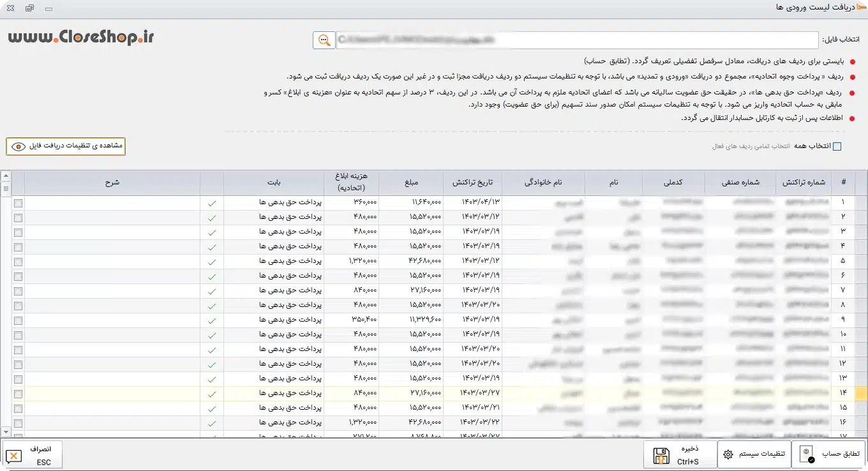Select the fee ۸۴۰,۰۰۰ in row 14
The height and width of the screenshot is (471, 868).
[364, 394]
